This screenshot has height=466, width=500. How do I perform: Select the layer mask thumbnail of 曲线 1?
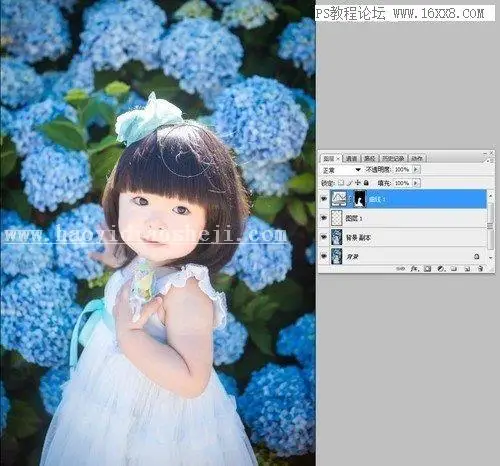pyautogui.click(x=360, y=199)
